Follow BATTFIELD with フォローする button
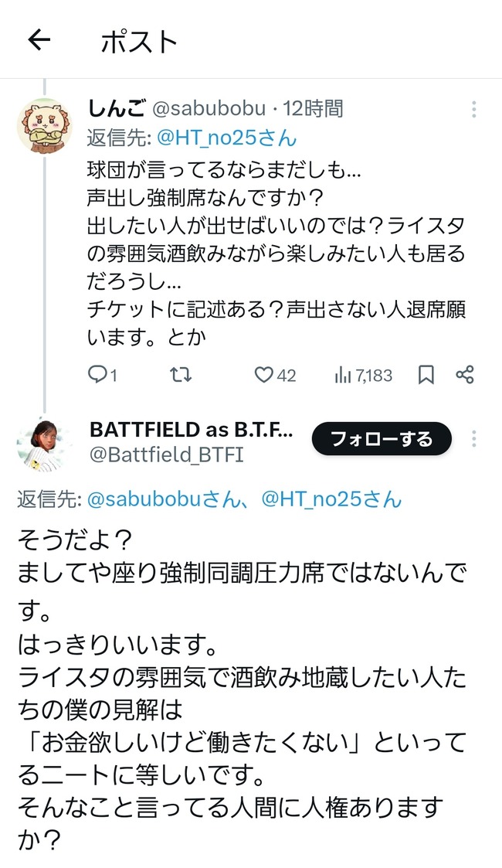Screen dimensions: 502x868 point(382,439)
